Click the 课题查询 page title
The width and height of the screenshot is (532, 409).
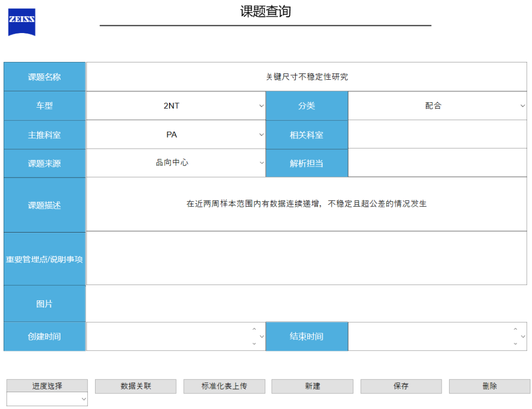(x=265, y=11)
